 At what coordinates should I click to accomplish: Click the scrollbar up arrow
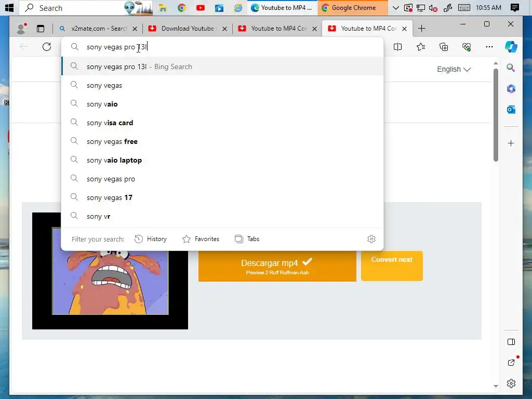[x=496, y=63]
